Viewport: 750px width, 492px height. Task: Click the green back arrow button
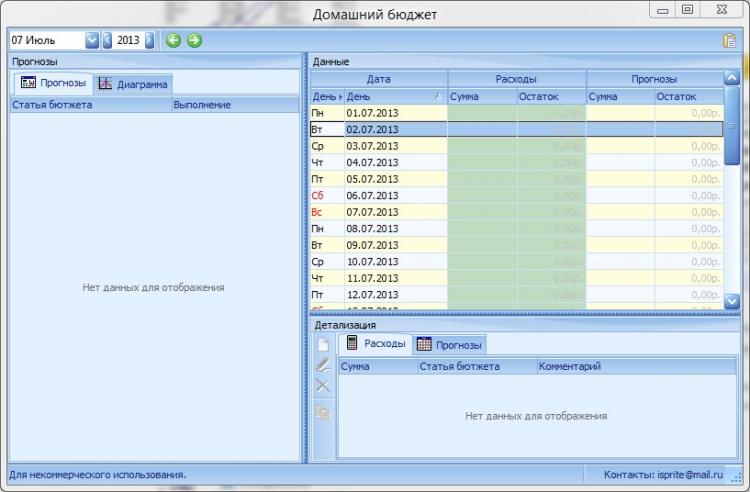coord(173,40)
